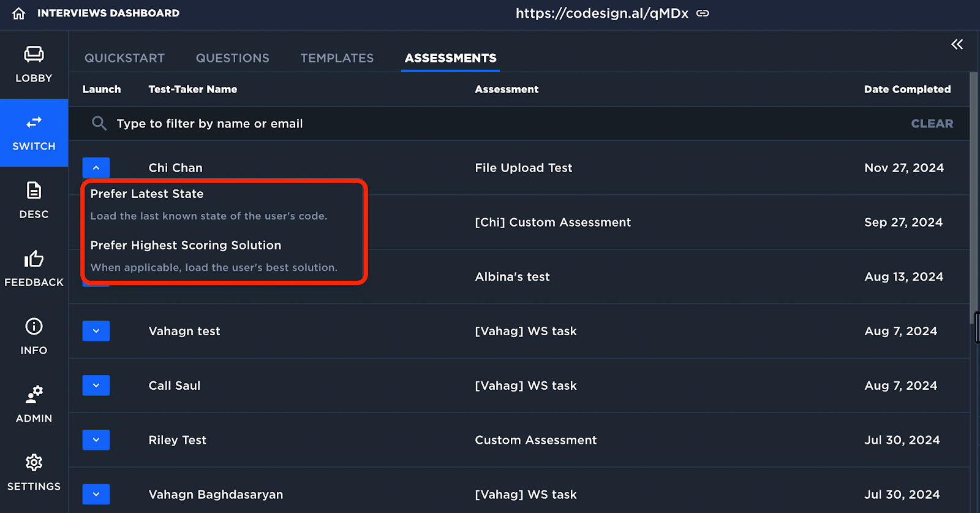
Task: Click the Interviews Dashboard title
Action: pyautogui.click(x=108, y=13)
